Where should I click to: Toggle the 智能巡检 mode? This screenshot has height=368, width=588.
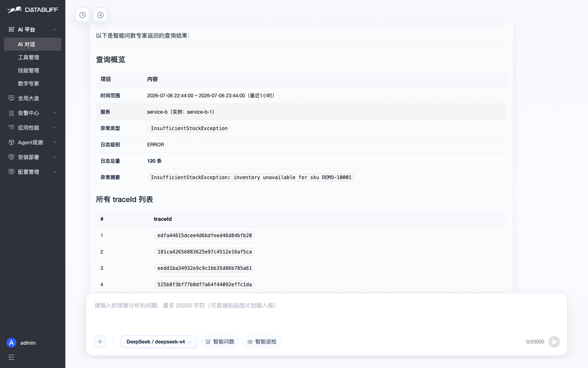pyautogui.click(x=262, y=342)
